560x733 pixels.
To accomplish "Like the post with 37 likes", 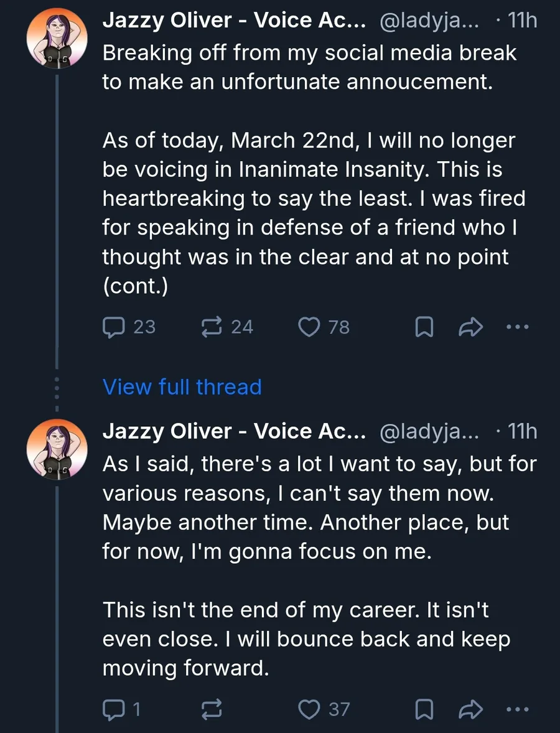I will [309, 709].
